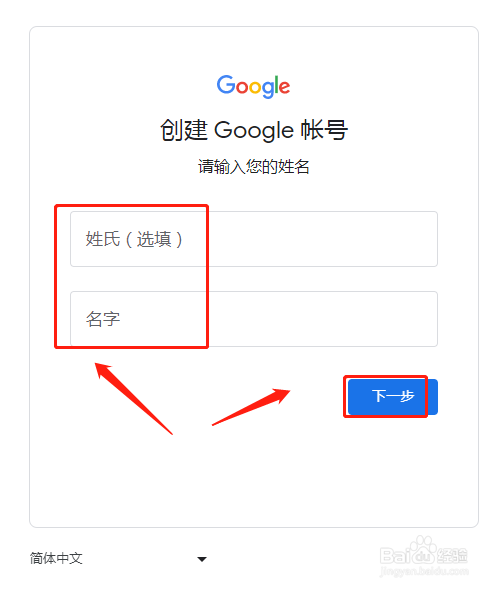Click the 简体中文 label text
Screen dimensions: 497x589
click(56, 558)
